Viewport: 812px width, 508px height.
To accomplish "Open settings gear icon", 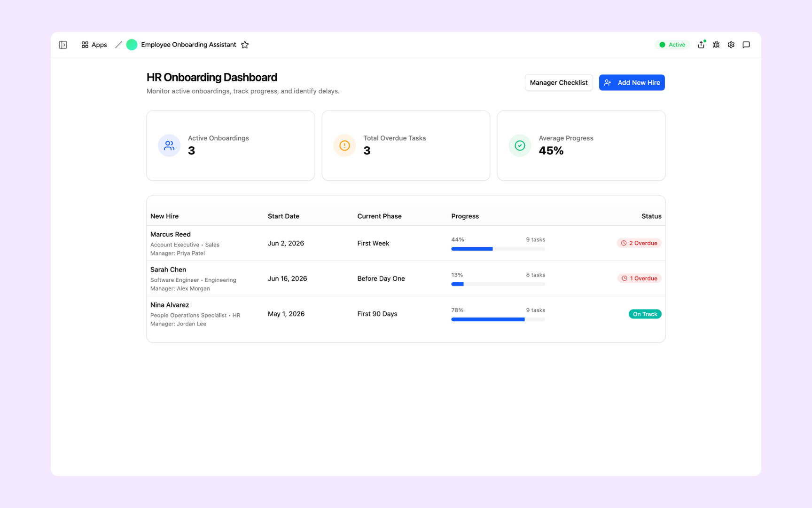I will click(731, 45).
